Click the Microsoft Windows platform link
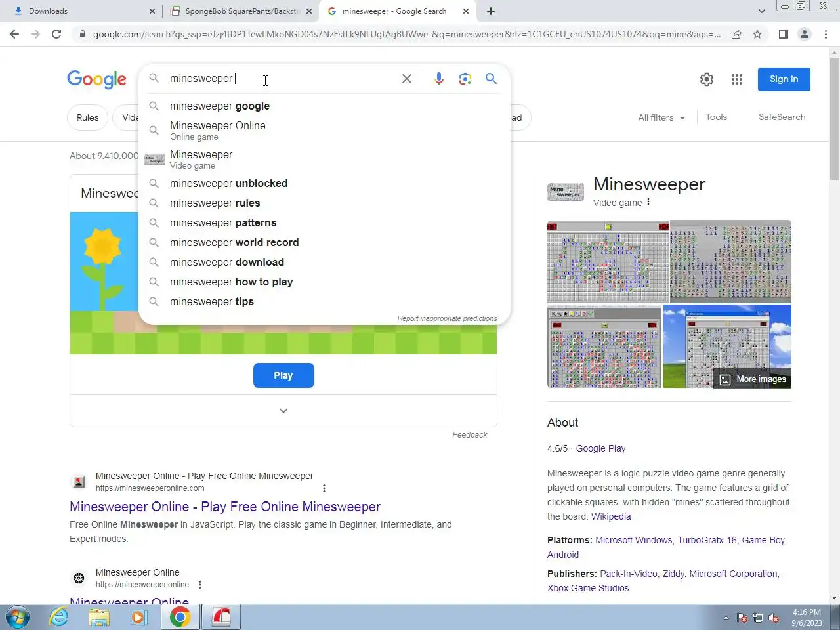840x630 pixels. (634, 540)
